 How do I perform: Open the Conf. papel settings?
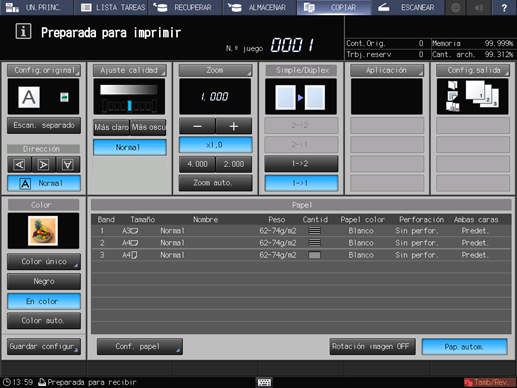click(x=140, y=347)
